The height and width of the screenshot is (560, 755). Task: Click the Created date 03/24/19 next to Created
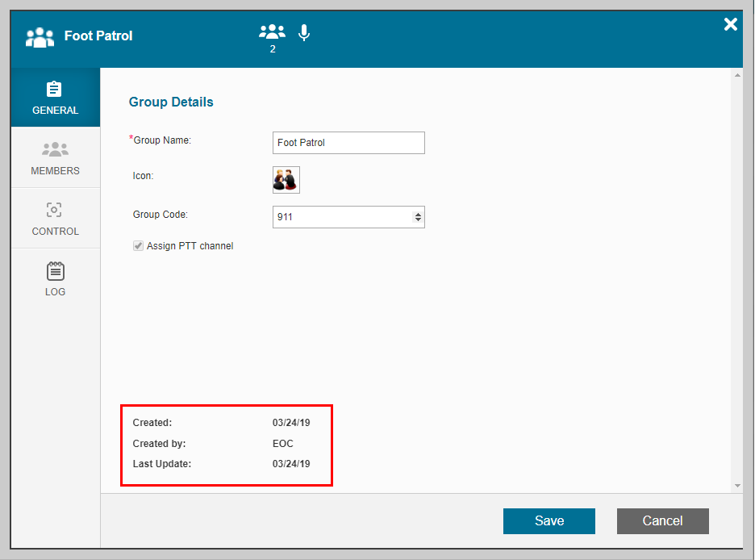click(291, 423)
